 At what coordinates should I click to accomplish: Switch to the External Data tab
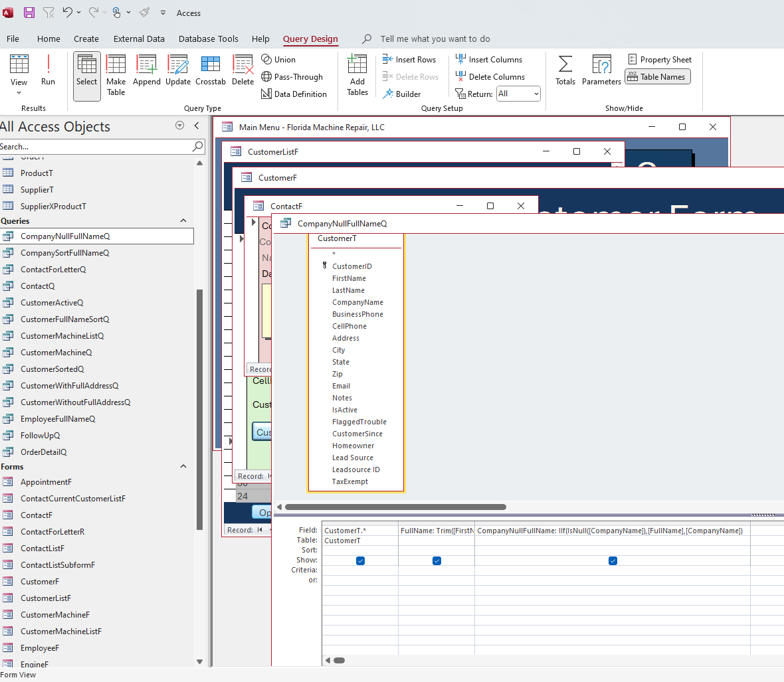139,39
